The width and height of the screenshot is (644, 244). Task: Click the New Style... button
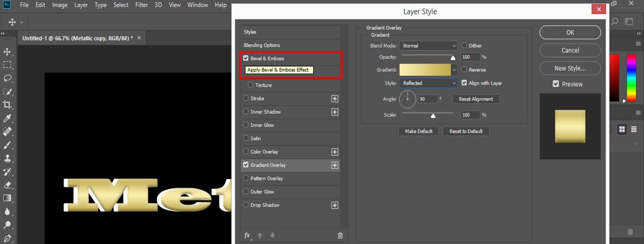570,68
